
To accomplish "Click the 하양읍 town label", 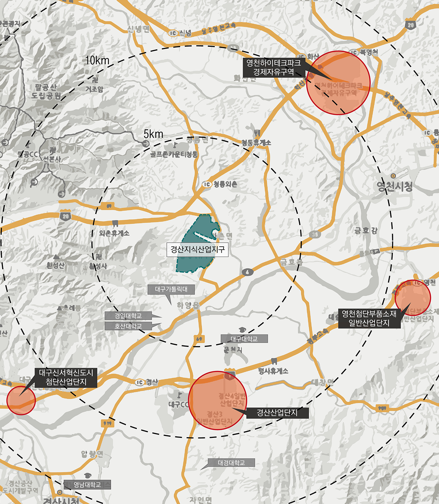I will click(x=188, y=305).
